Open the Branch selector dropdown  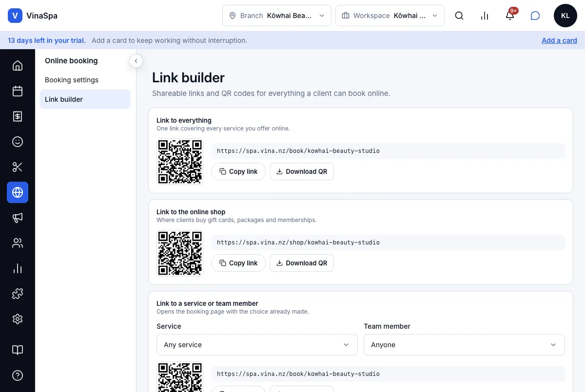[x=277, y=16]
